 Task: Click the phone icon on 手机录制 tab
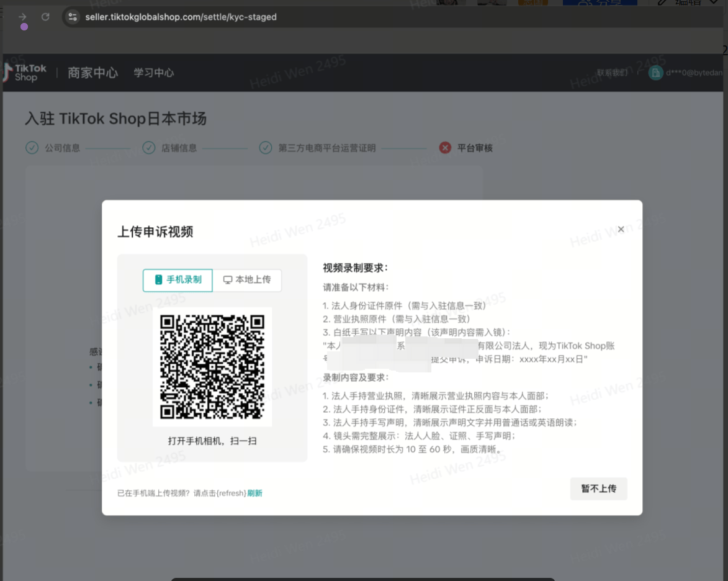click(x=158, y=280)
